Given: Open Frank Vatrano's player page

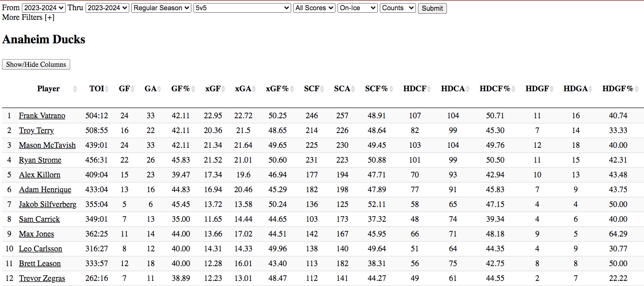Looking at the screenshot, I should (42, 116).
